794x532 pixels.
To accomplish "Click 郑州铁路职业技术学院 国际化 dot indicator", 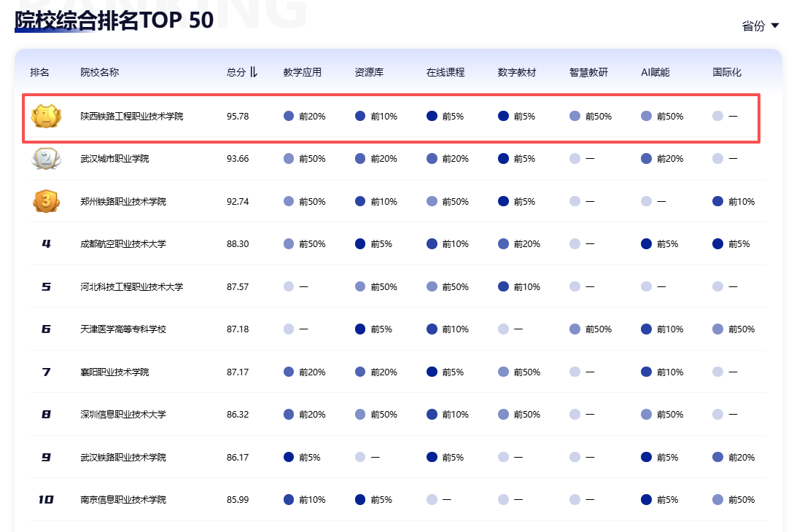I will (717, 201).
